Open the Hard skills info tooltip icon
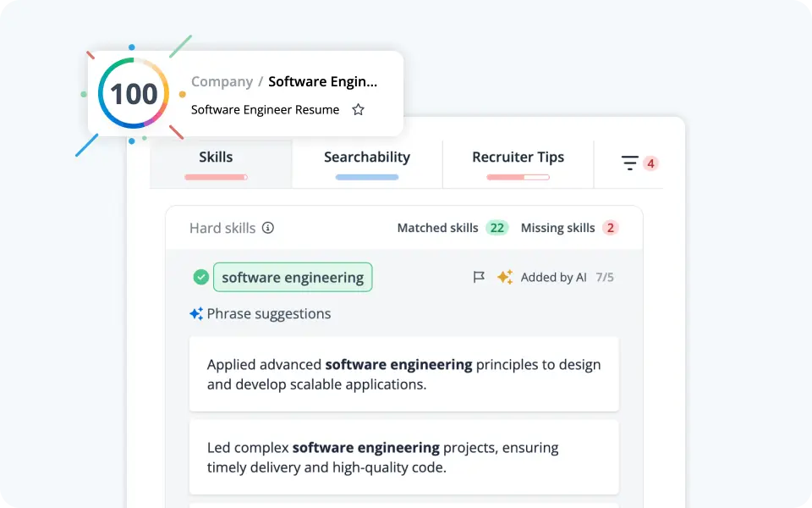812x508 pixels. pyautogui.click(x=267, y=228)
